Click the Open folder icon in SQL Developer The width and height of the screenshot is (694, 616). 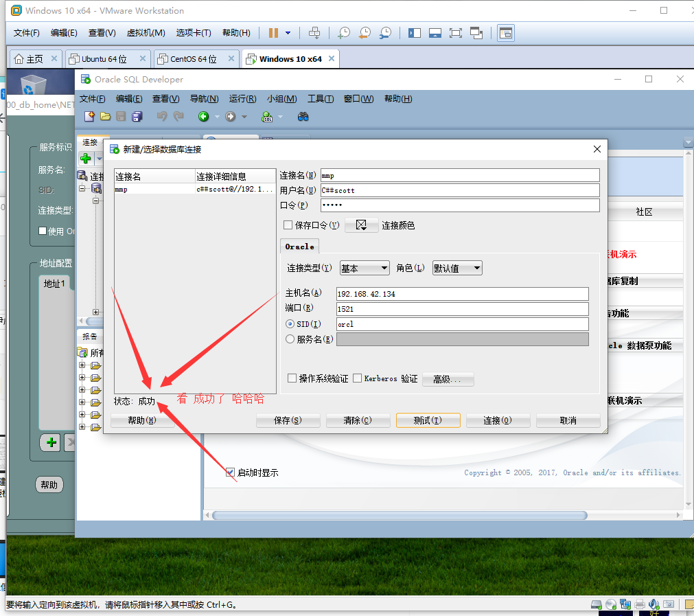105,117
